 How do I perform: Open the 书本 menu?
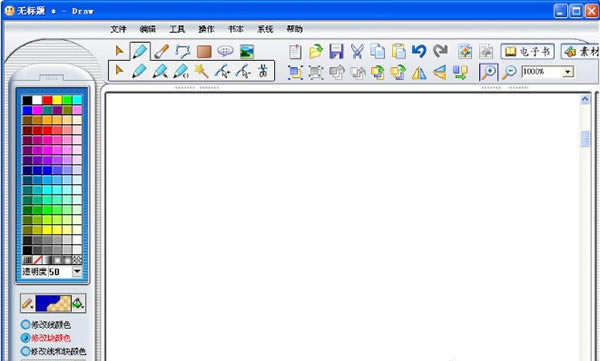(x=236, y=29)
